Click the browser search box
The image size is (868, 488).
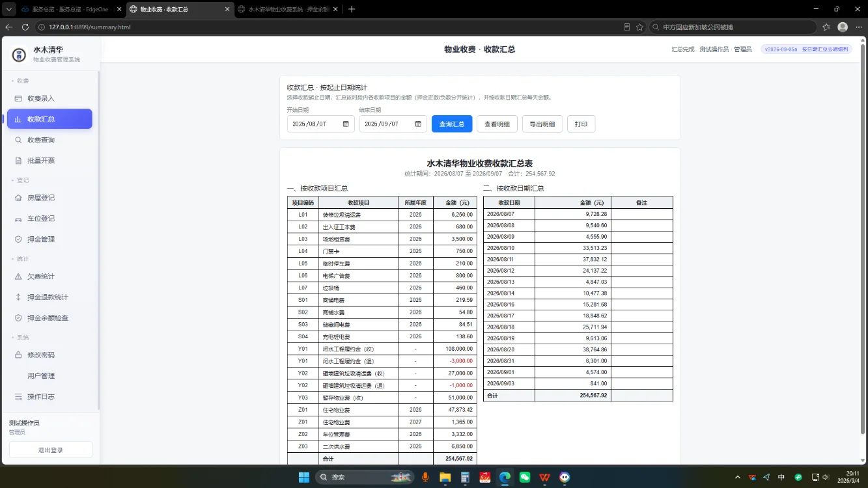point(733,27)
